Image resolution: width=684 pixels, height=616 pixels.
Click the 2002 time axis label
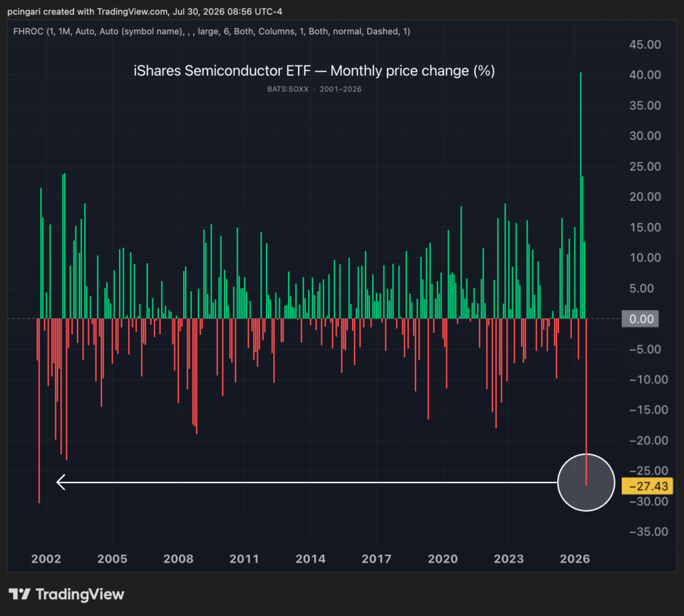pos(46,559)
